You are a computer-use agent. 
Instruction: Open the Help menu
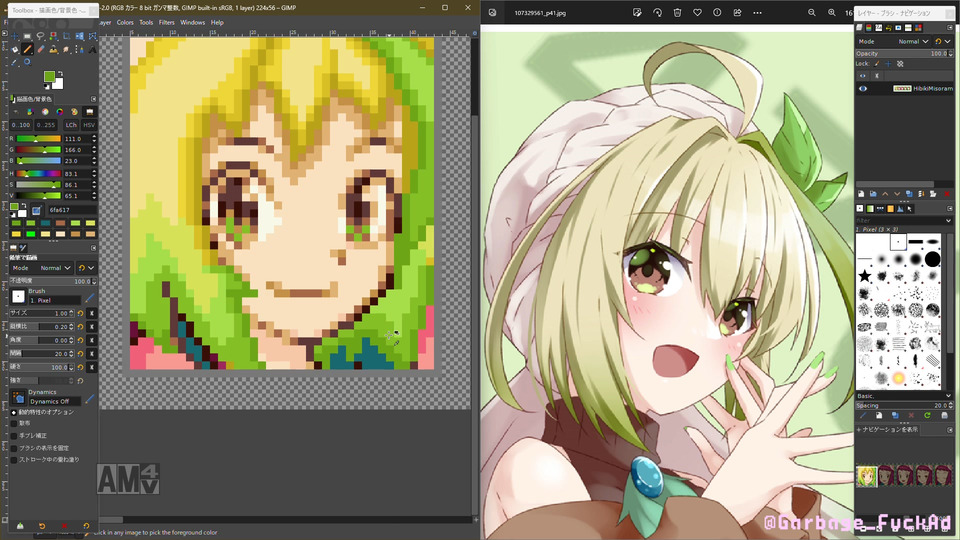coord(217,23)
